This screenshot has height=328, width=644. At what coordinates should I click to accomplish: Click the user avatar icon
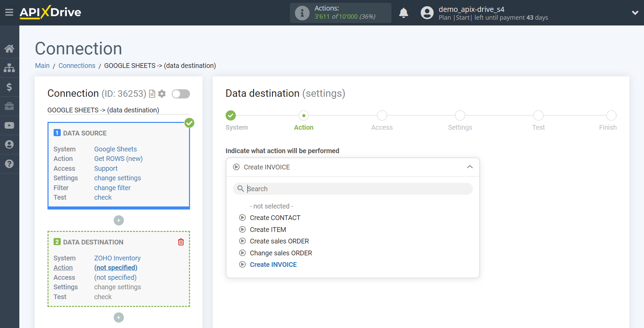tap(427, 13)
